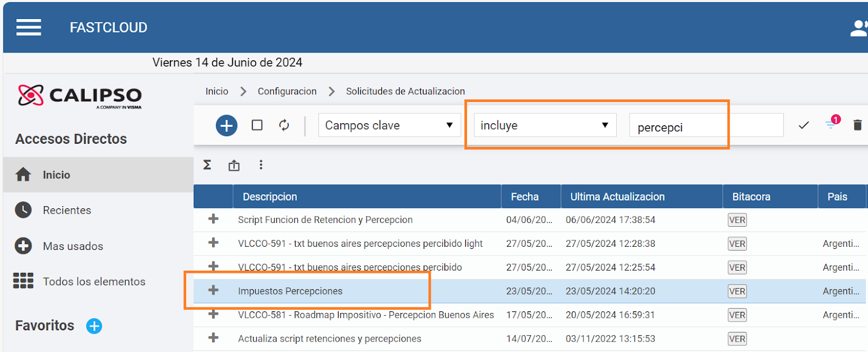The width and height of the screenshot is (868, 352).
Task: Click the home icon beside Inicio
Action: (23, 175)
